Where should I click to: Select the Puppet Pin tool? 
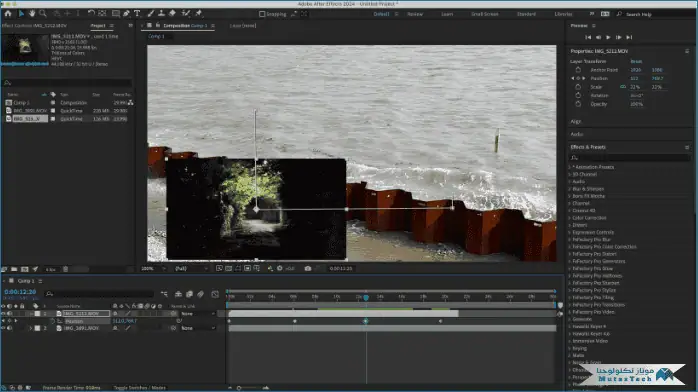point(199,14)
